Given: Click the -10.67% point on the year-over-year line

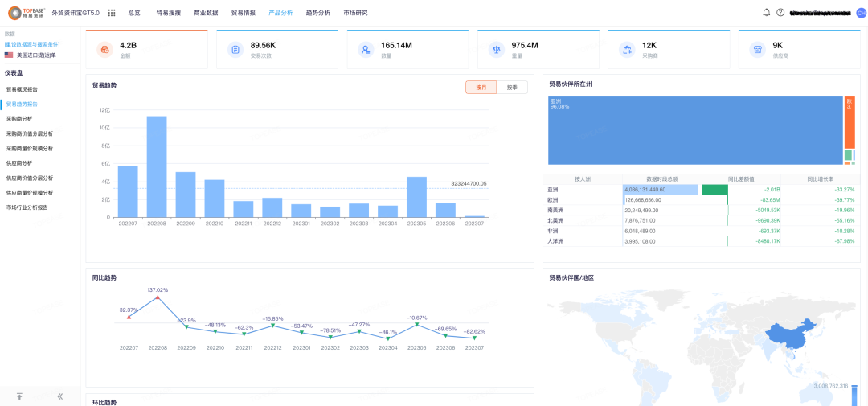Looking at the screenshot, I should 417,325.
